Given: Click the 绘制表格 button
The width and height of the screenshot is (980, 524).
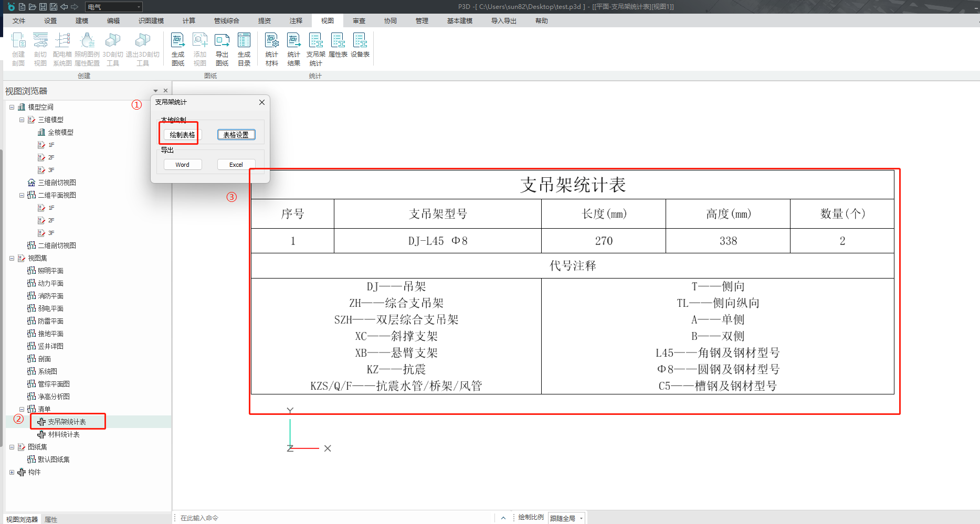Looking at the screenshot, I should click(182, 135).
